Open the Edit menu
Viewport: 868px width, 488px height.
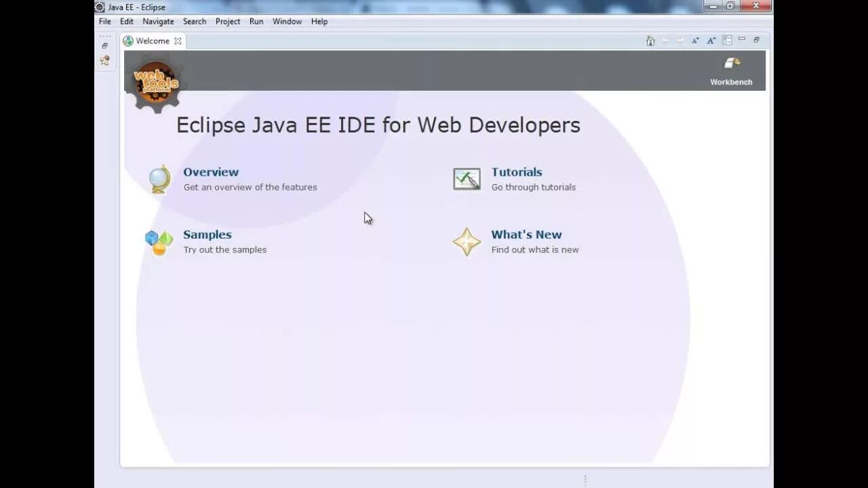click(127, 22)
